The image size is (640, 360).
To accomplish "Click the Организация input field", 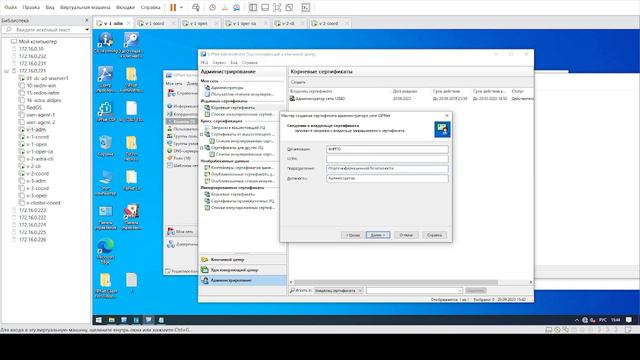I will [x=387, y=149].
